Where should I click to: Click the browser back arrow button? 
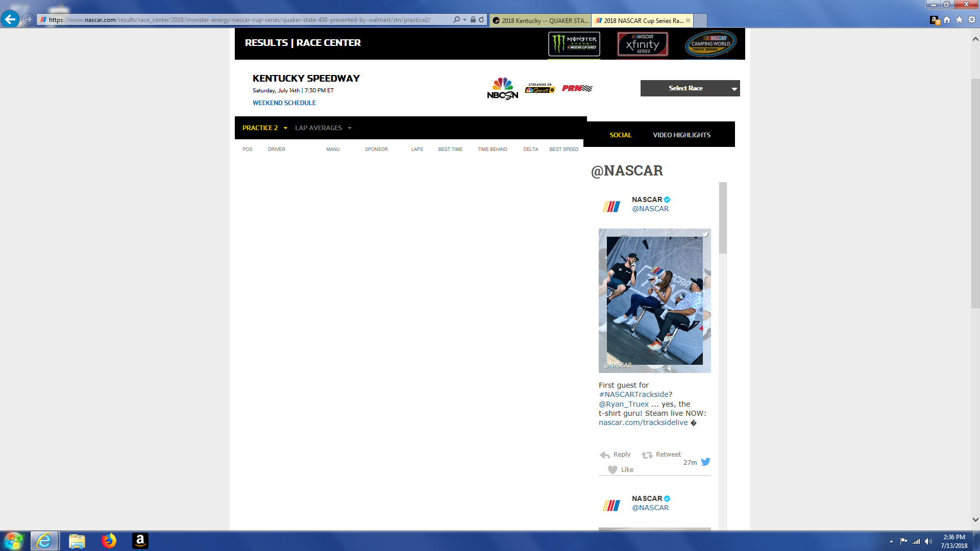pos(10,19)
